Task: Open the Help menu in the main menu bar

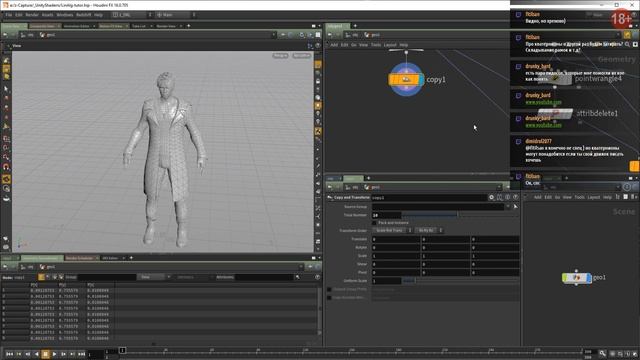Action: (98, 15)
